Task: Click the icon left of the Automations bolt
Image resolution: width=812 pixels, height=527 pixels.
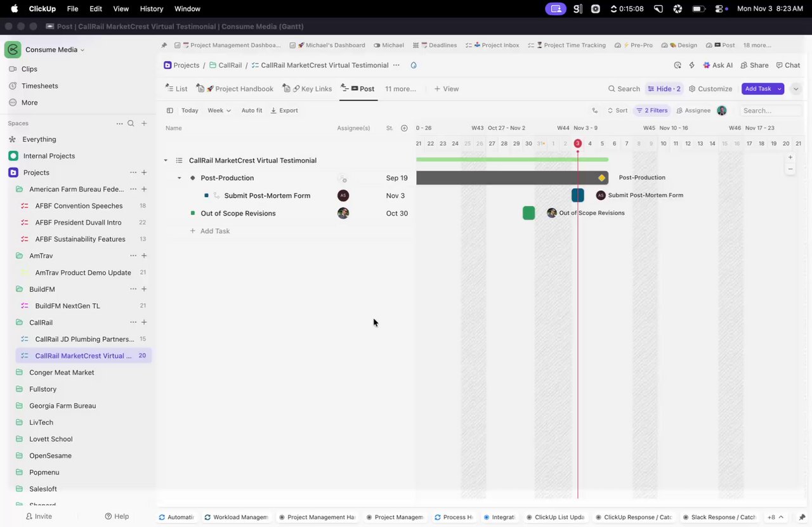Action: [678, 65]
